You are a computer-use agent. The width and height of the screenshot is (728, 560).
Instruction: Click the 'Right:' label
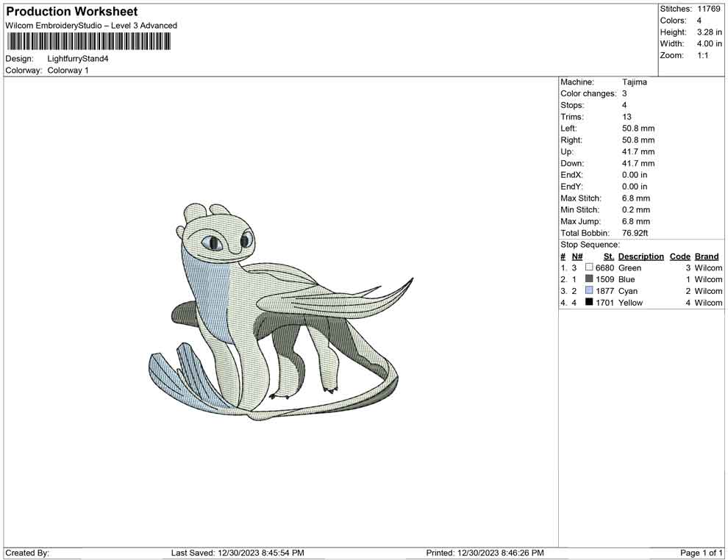pyautogui.click(x=571, y=140)
